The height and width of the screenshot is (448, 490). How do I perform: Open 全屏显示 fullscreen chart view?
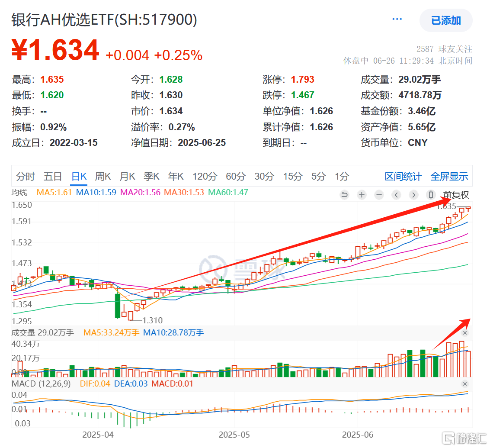click(449, 177)
